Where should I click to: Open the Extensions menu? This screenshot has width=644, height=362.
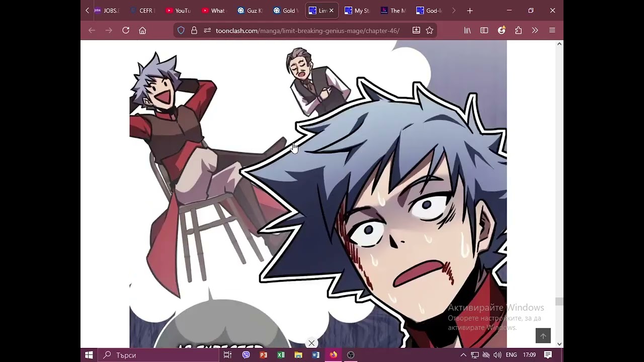pos(518,30)
